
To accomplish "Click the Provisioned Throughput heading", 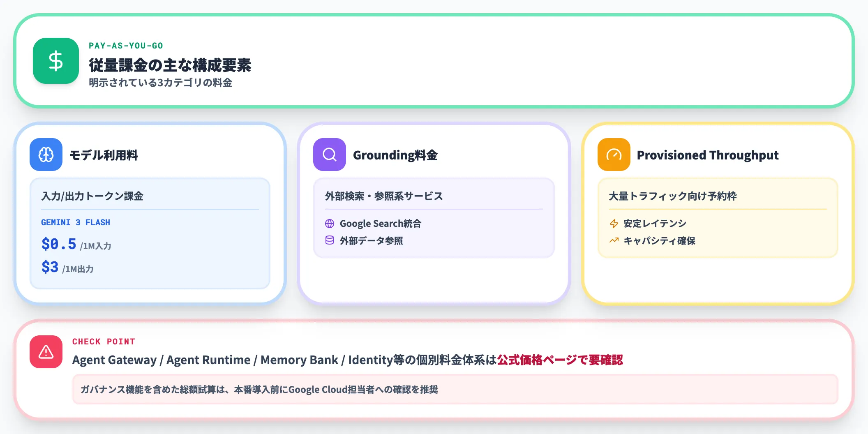I will 708,155.
